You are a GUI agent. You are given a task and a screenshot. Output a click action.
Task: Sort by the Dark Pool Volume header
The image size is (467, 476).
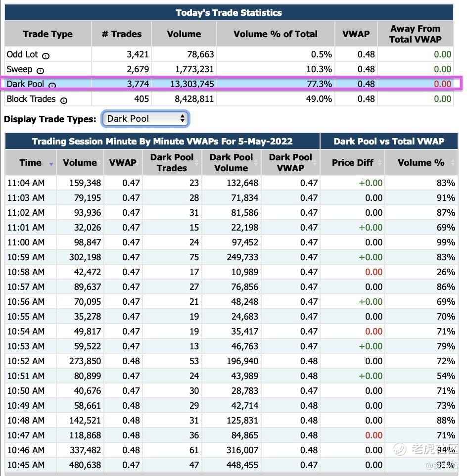231,162
